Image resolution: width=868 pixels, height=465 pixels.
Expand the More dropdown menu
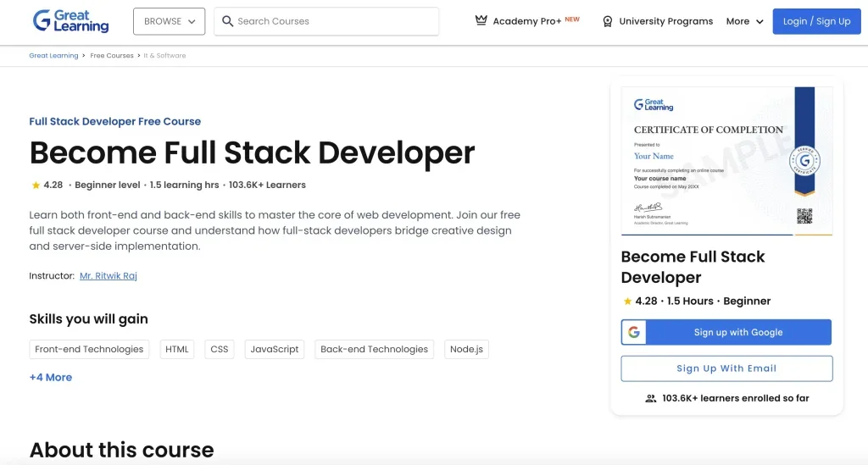(x=744, y=21)
